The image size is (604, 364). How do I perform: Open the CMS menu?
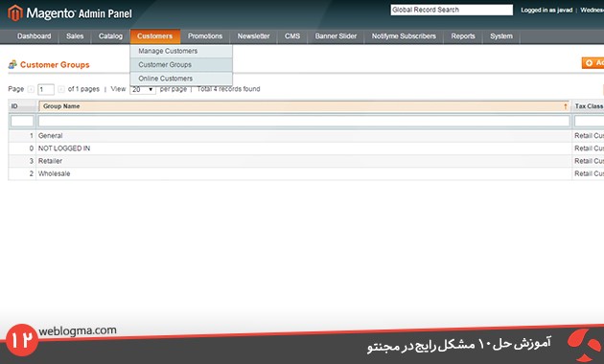pos(292,36)
